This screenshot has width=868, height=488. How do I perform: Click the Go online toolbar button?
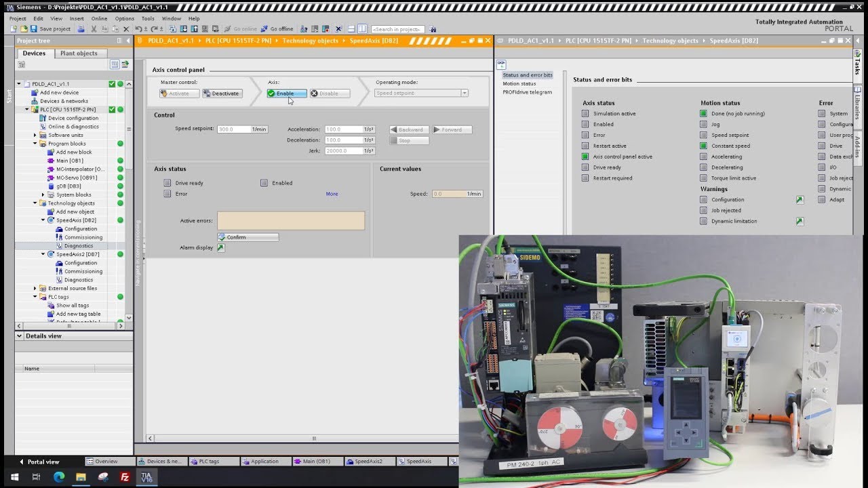[241, 29]
